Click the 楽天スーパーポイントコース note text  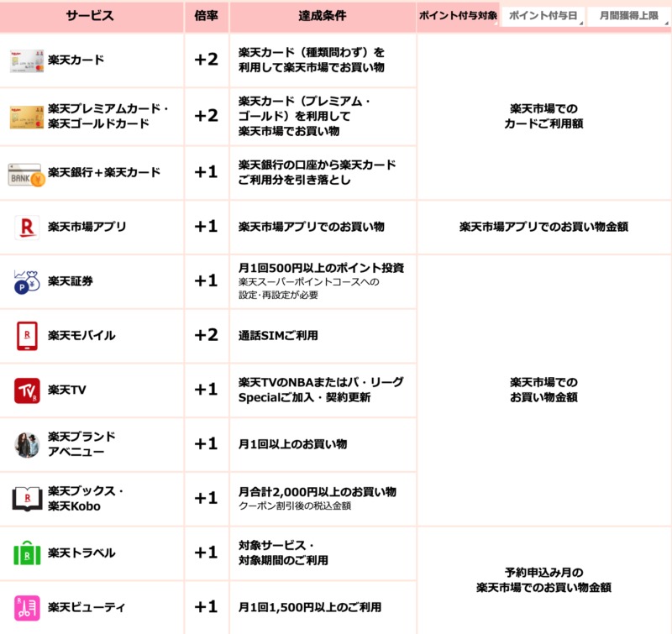click(309, 288)
